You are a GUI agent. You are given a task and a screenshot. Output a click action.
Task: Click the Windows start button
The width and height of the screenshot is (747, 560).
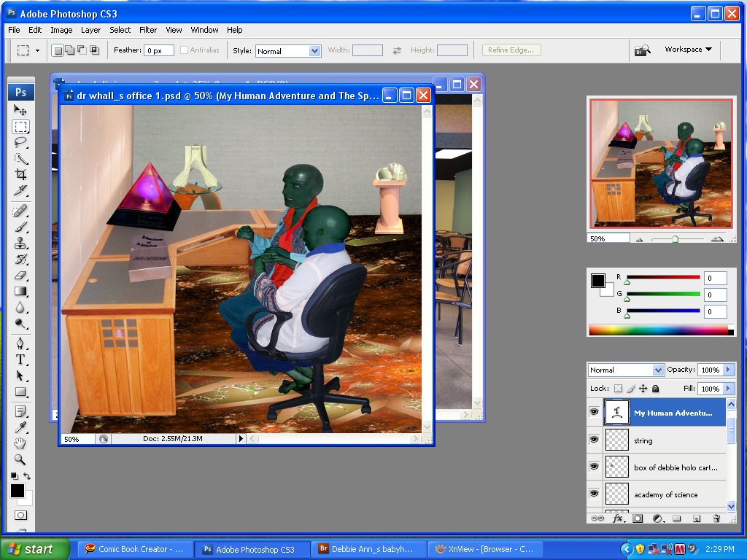click(x=34, y=549)
